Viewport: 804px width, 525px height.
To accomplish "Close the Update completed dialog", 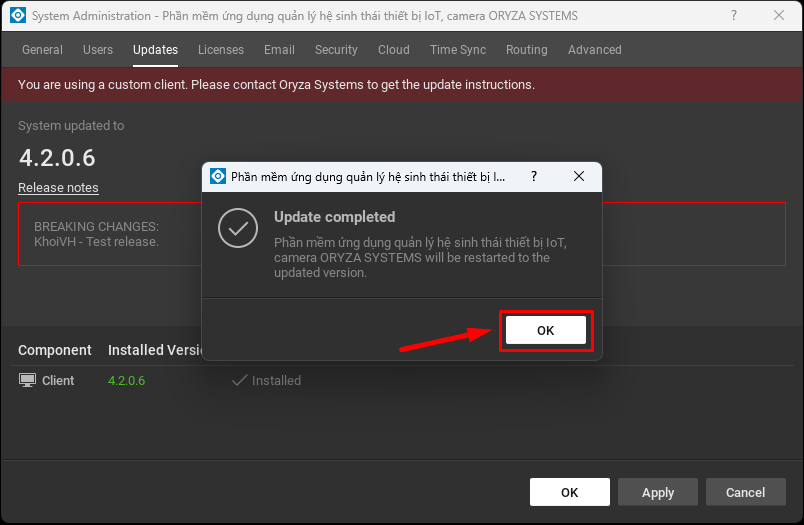I will (x=579, y=176).
